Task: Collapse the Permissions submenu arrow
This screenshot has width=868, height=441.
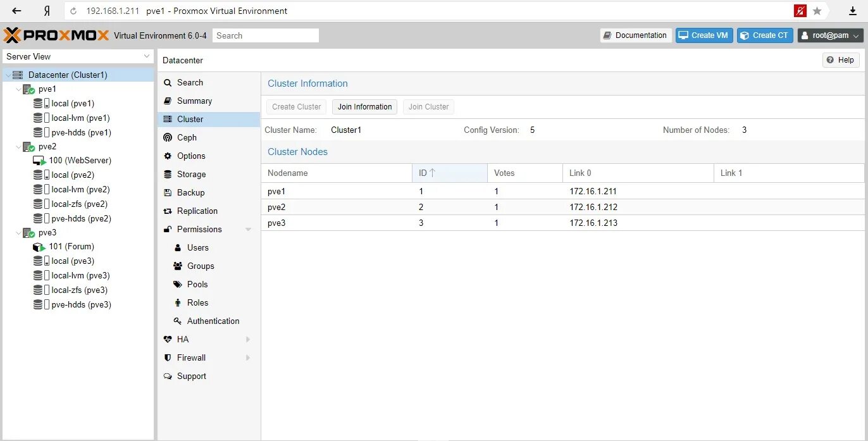Action: click(248, 229)
